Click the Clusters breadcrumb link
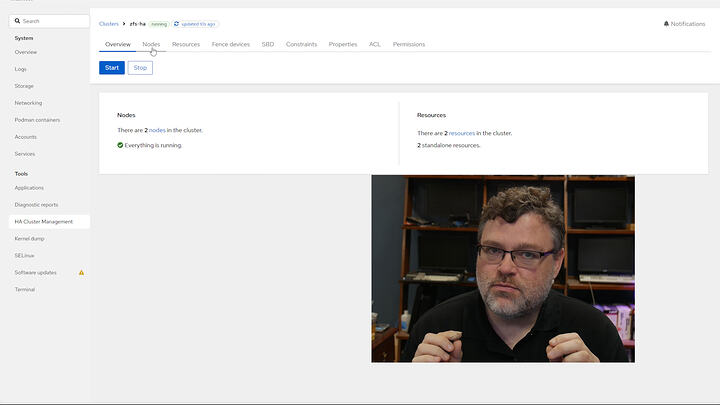 pyautogui.click(x=109, y=24)
